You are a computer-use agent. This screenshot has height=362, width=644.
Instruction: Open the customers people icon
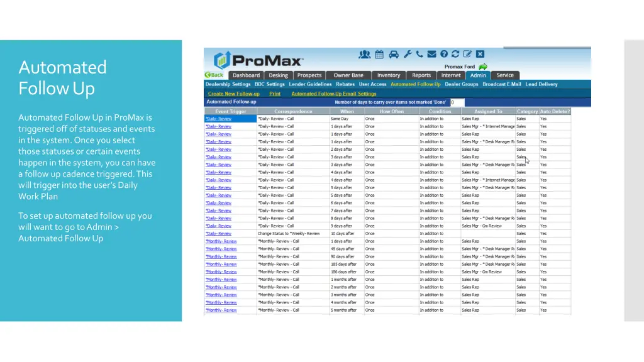point(364,54)
